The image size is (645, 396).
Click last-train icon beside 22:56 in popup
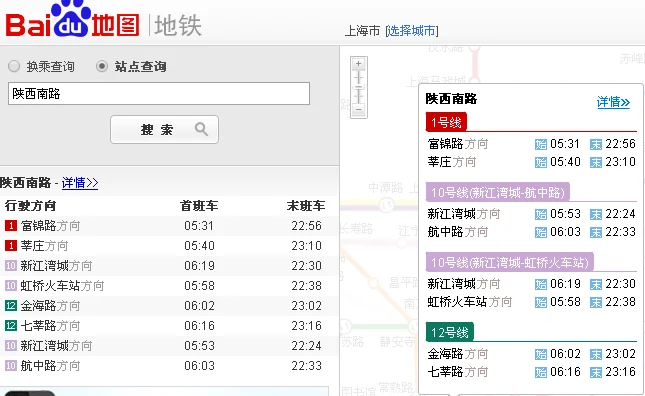(596, 144)
